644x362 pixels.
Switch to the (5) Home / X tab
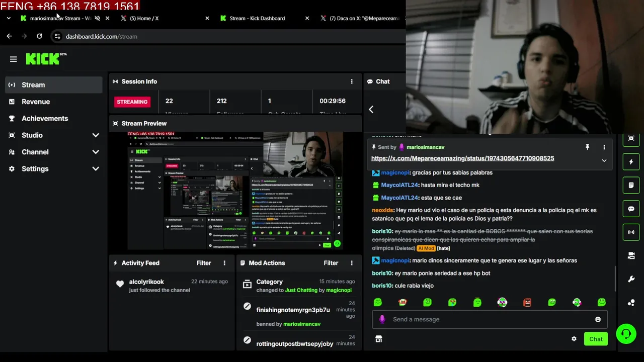(x=164, y=18)
